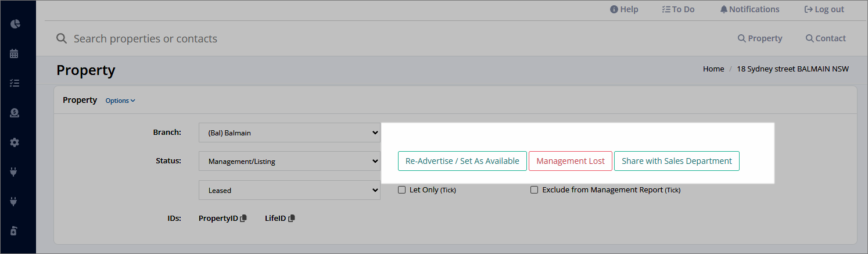
Task: Focus the Search properties or contacts field
Action: (145, 39)
